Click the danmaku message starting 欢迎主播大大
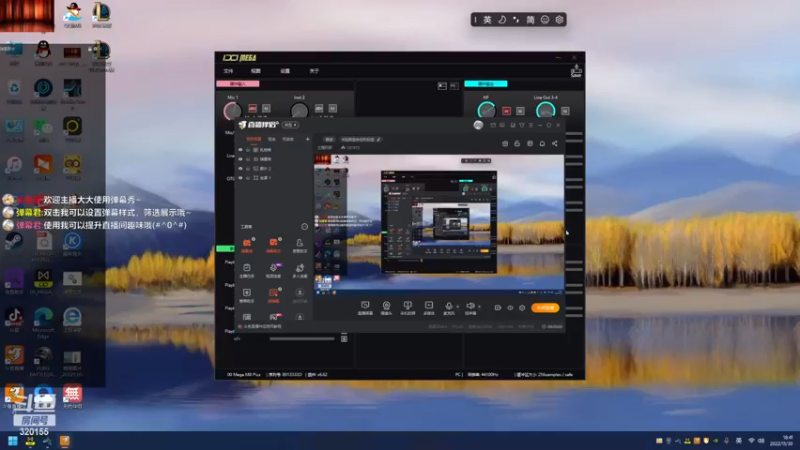 pos(92,199)
